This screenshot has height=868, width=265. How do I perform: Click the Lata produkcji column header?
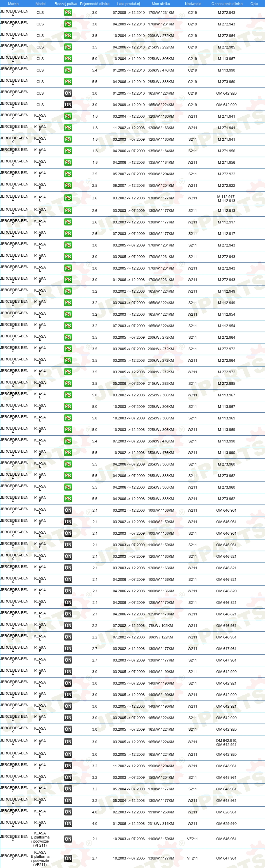point(129,4)
